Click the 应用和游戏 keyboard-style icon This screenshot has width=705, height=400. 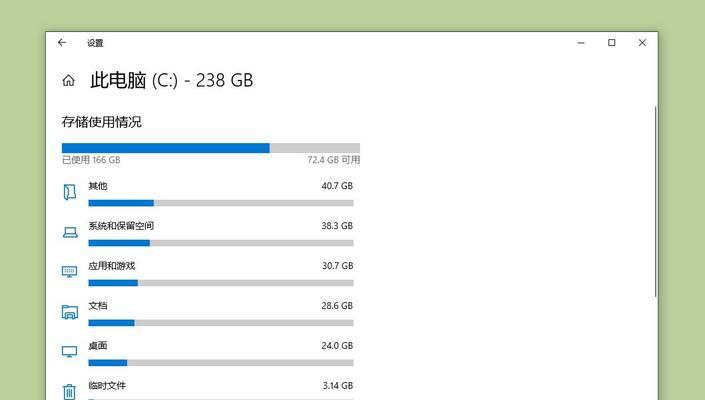coord(70,271)
